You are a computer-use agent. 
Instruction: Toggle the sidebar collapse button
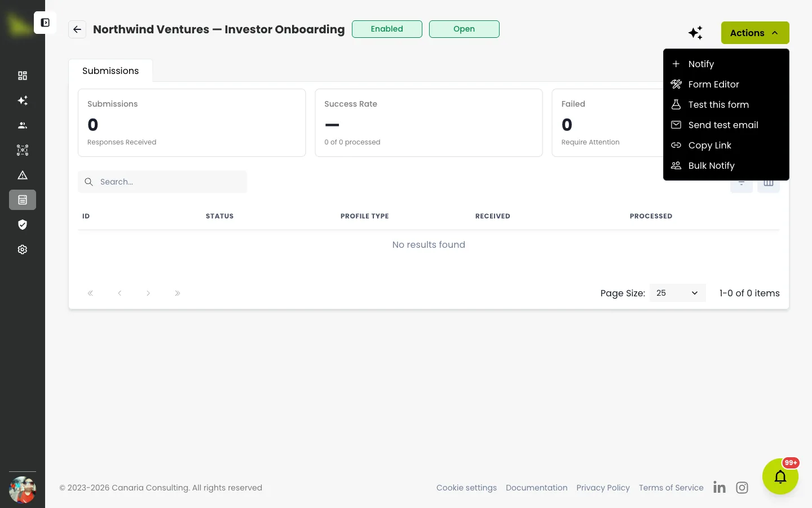pyautogui.click(x=45, y=23)
